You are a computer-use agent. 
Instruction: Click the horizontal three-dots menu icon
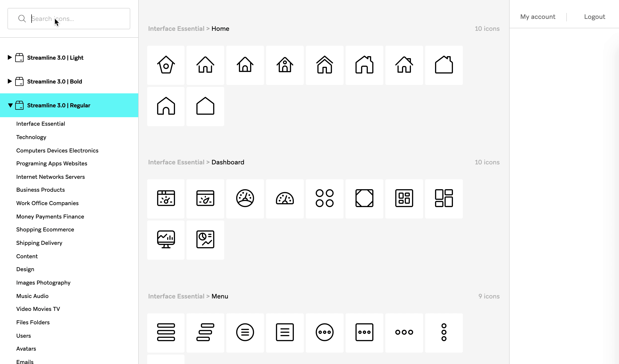(404, 332)
